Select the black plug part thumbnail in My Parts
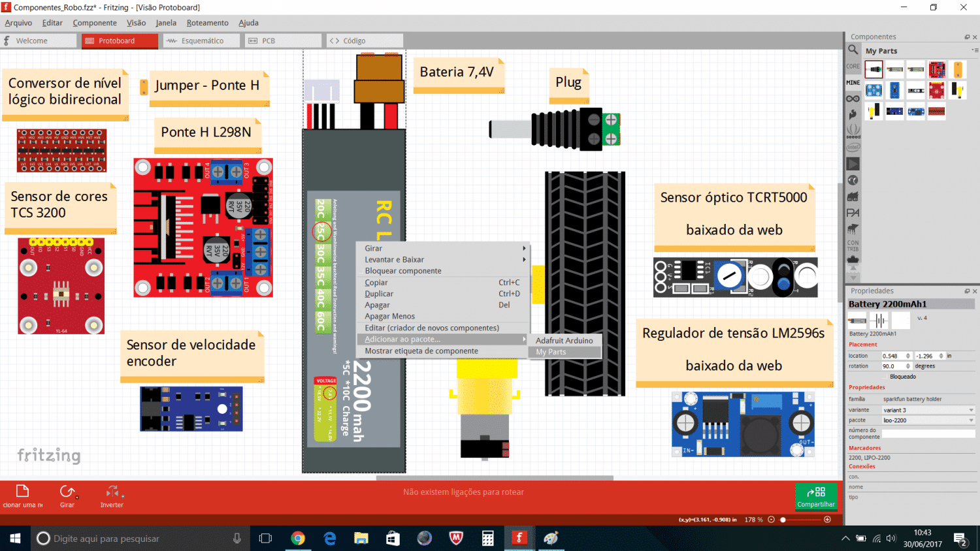The image size is (980, 551). [x=874, y=69]
